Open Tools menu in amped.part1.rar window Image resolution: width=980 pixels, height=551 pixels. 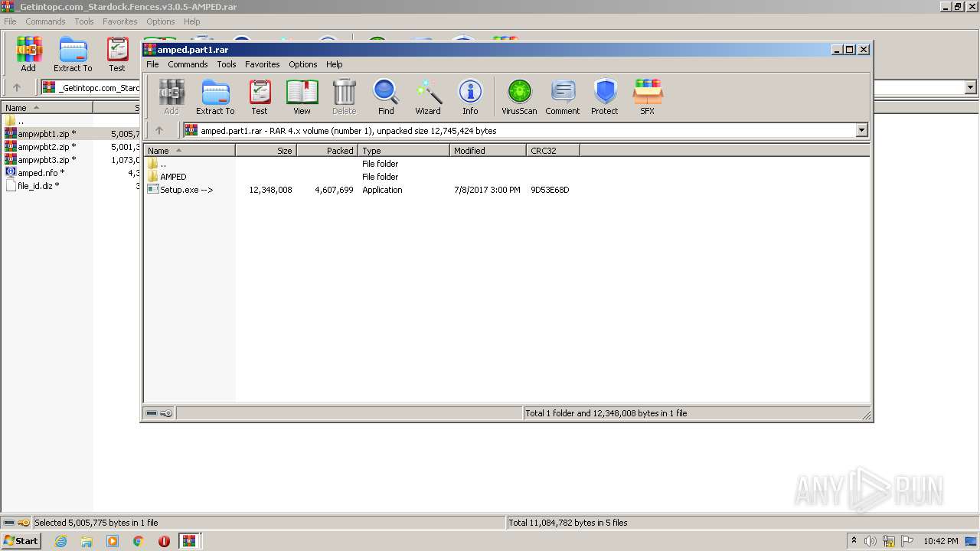[x=226, y=64]
